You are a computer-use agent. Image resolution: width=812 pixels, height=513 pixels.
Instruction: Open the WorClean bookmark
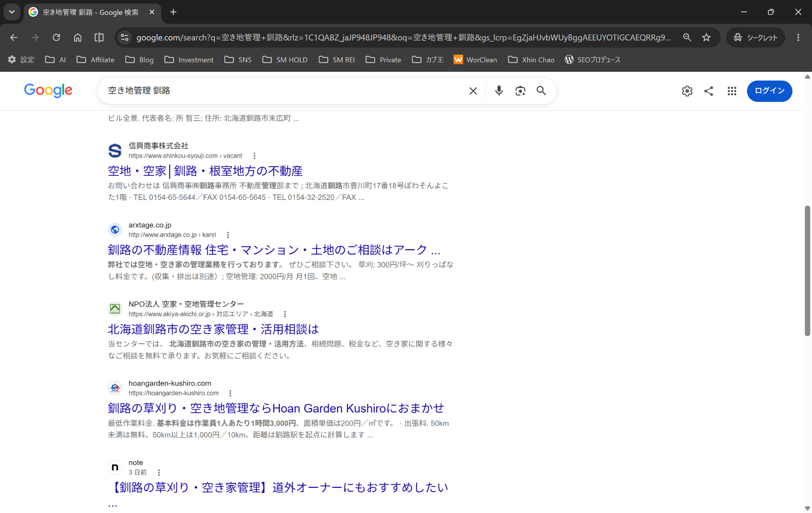click(x=475, y=60)
